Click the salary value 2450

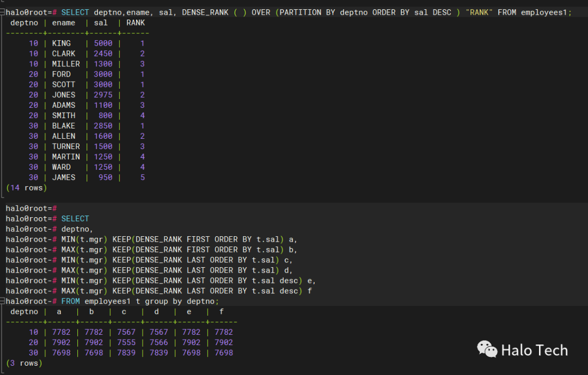[x=103, y=54]
